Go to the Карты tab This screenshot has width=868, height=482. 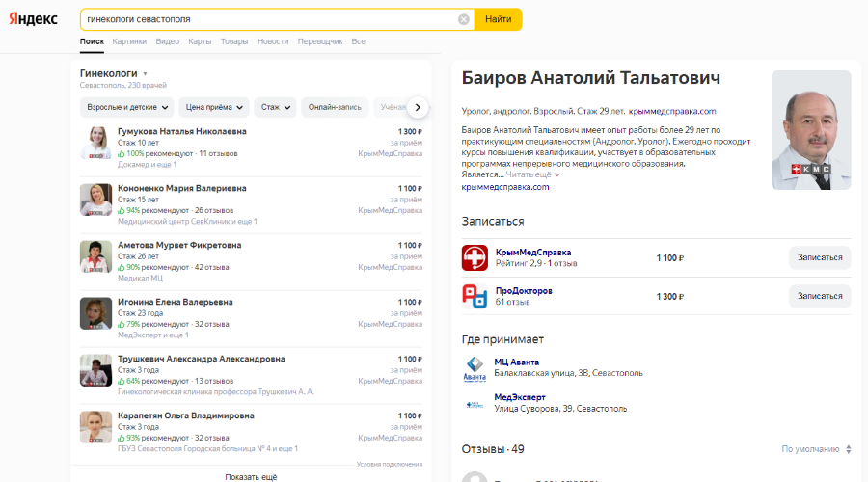tap(200, 41)
